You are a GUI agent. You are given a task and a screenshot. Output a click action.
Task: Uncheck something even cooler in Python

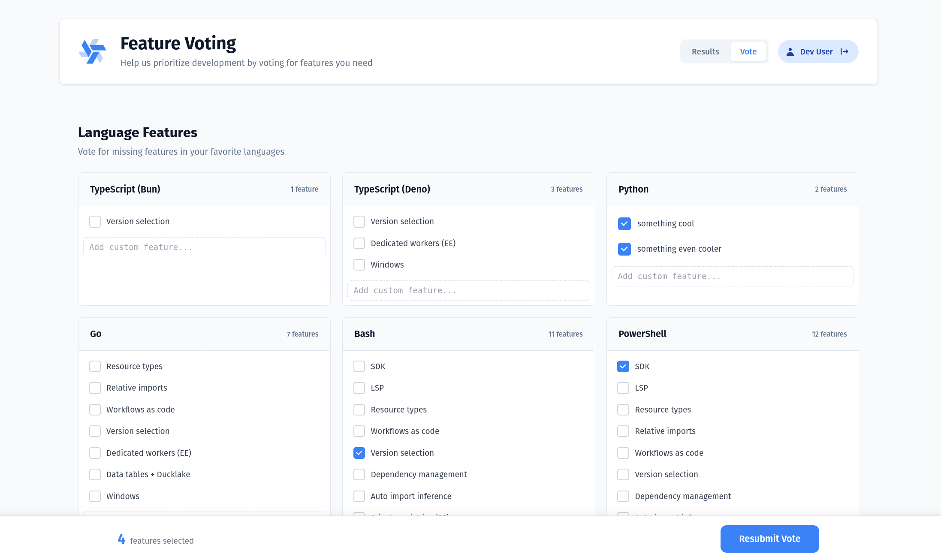tap(624, 249)
